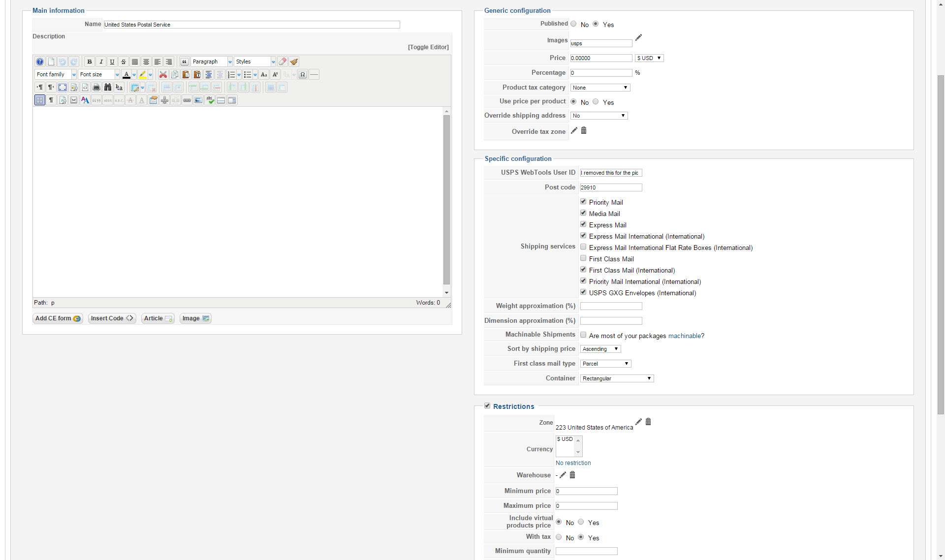
Task: Click into the Post code field
Action: pos(611,187)
